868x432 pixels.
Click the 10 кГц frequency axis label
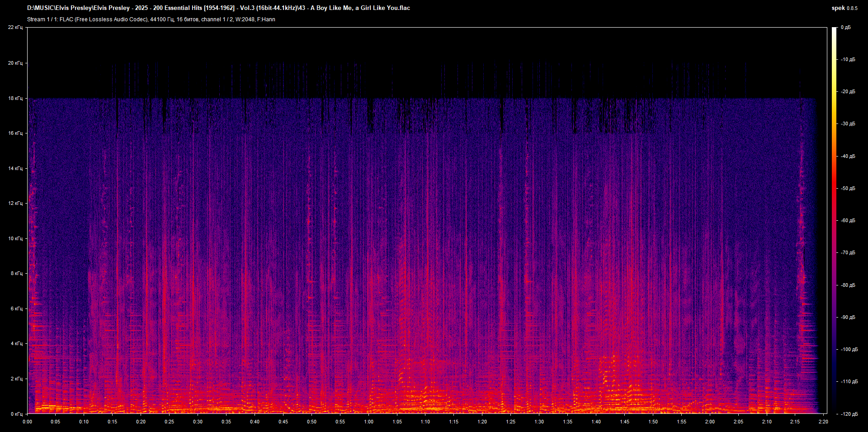coord(15,238)
